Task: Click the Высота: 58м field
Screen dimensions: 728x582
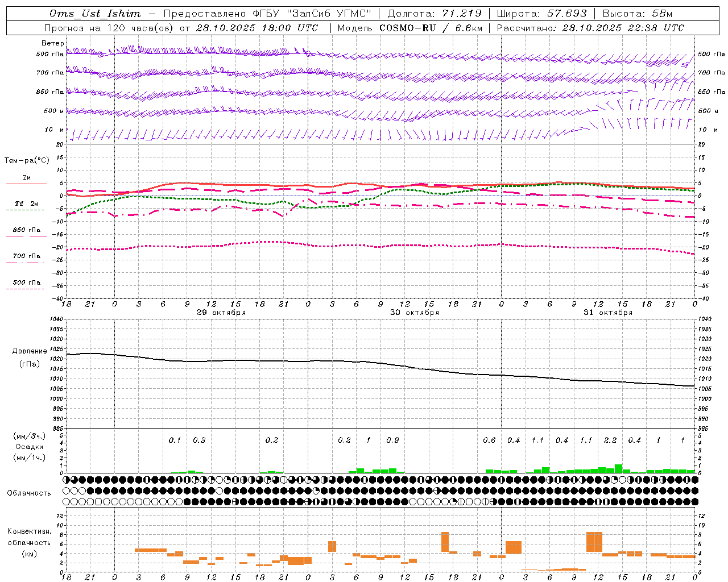Action: click(x=638, y=14)
